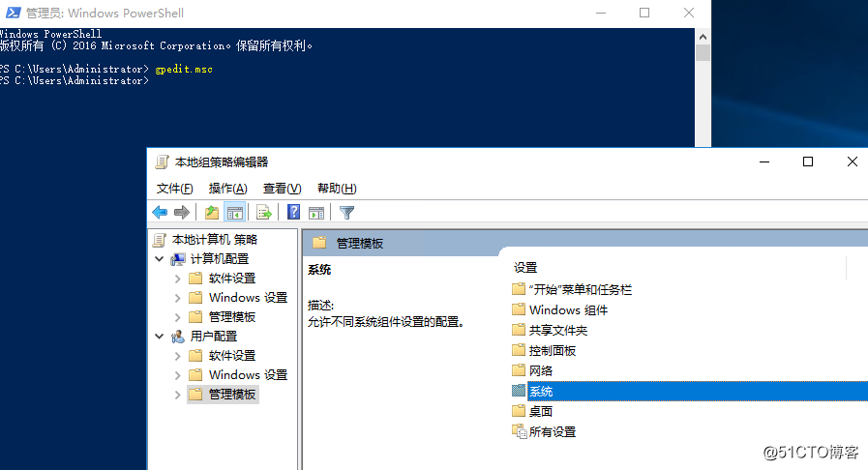Select 控制面板 in settings list
The width and height of the screenshot is (868, 470).
[553, 350]
